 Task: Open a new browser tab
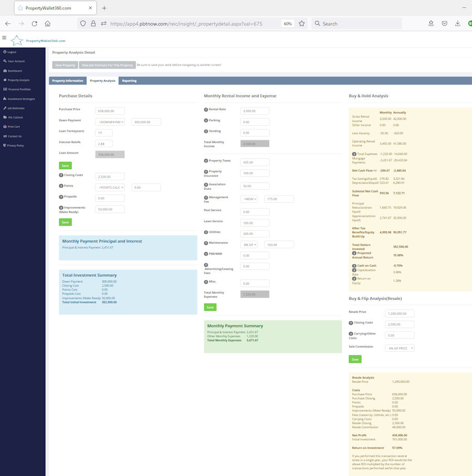104,8
